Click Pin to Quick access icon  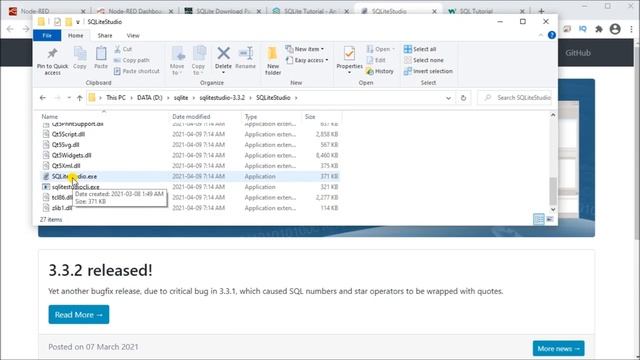coord(52,61)
